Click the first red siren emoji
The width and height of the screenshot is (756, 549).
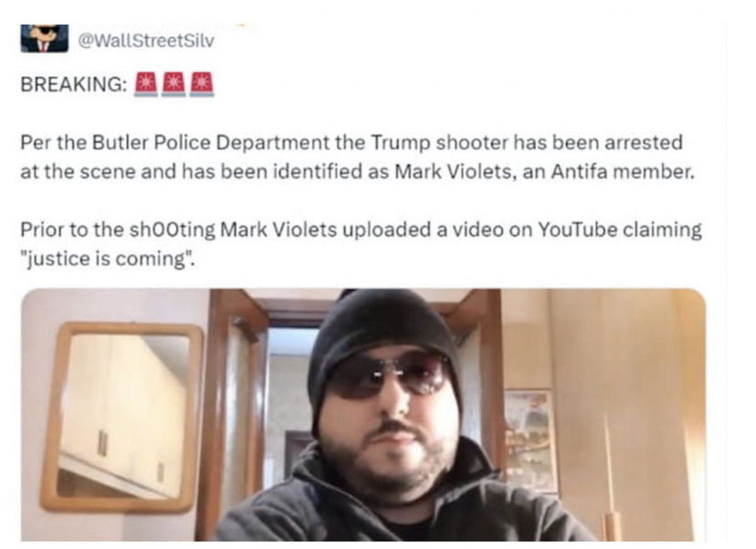[x=145, y=84]
